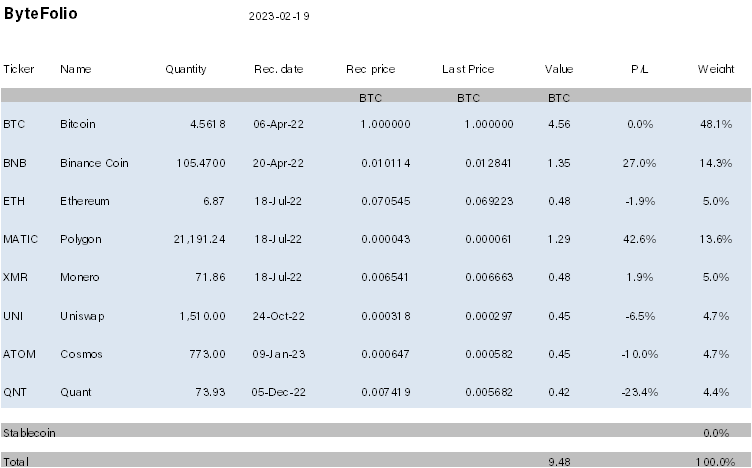Image resolution: width=752 pixels, height=468 pixels.
Task: Select P/L value 42.6%
Action: pyautogui.click(x=640, y=239)
